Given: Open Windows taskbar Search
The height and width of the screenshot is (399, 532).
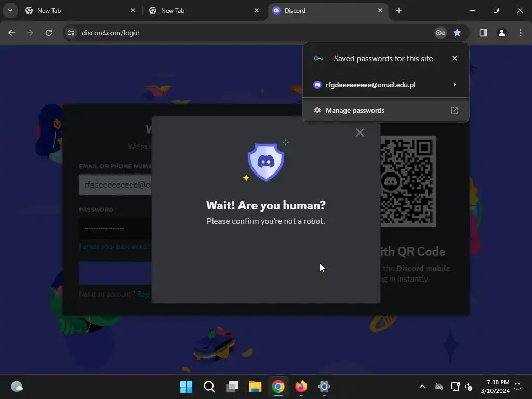Looking at the screenshot, I should click(209, 387).
